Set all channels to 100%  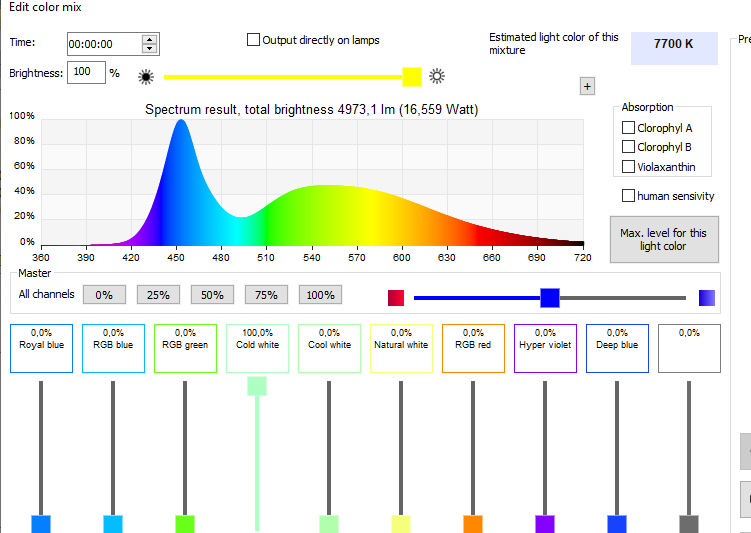pos(320,295)
